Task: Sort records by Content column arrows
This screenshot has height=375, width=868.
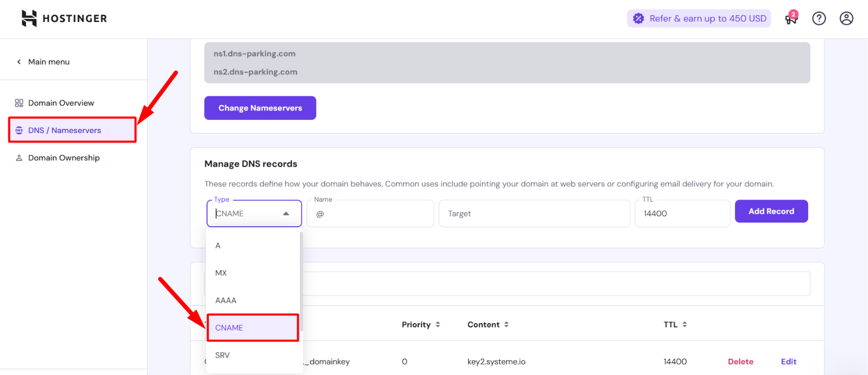Action: click(x=506, y=325)
